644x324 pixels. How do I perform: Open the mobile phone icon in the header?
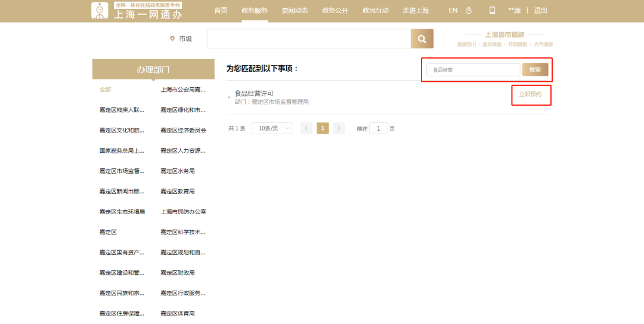[492, 10]
